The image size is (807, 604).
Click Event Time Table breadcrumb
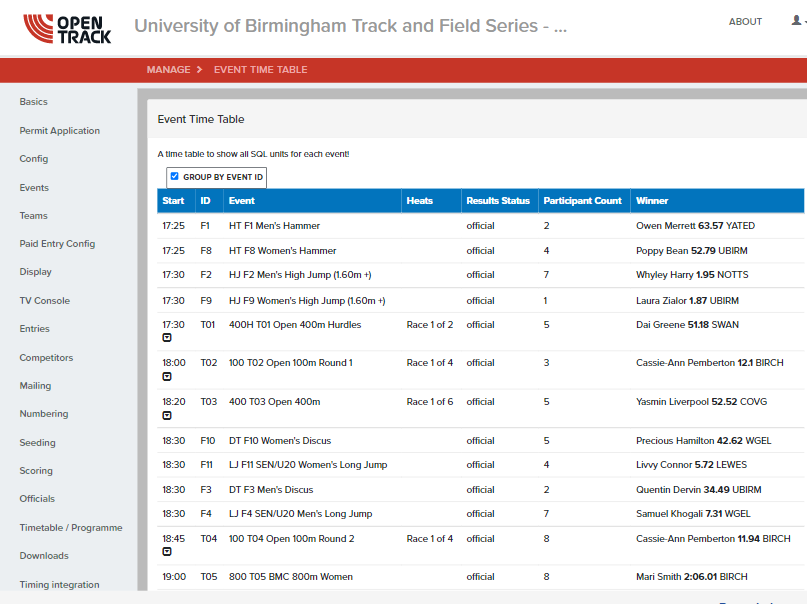click(x=260, y=69)
